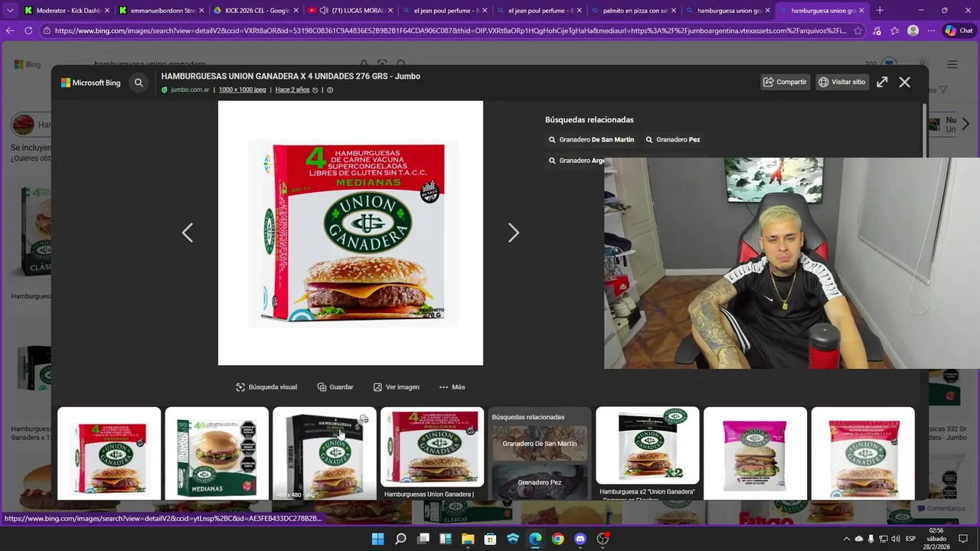
Task: Click the Hace 2 años date link
Action: click(292, 90)
